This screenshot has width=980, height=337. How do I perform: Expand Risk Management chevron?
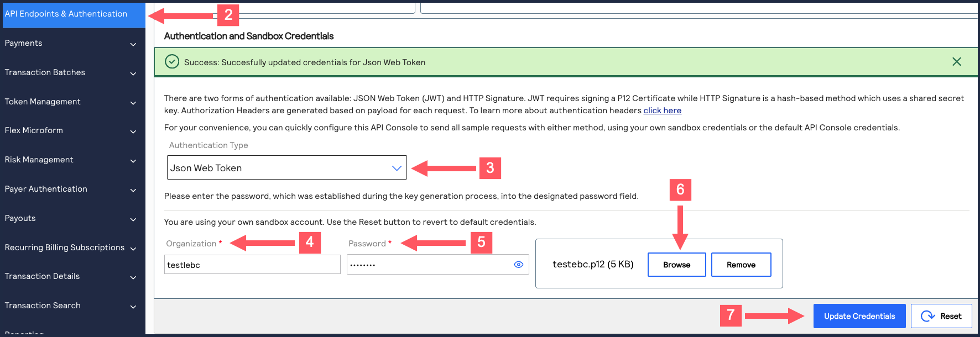(133, 161)
